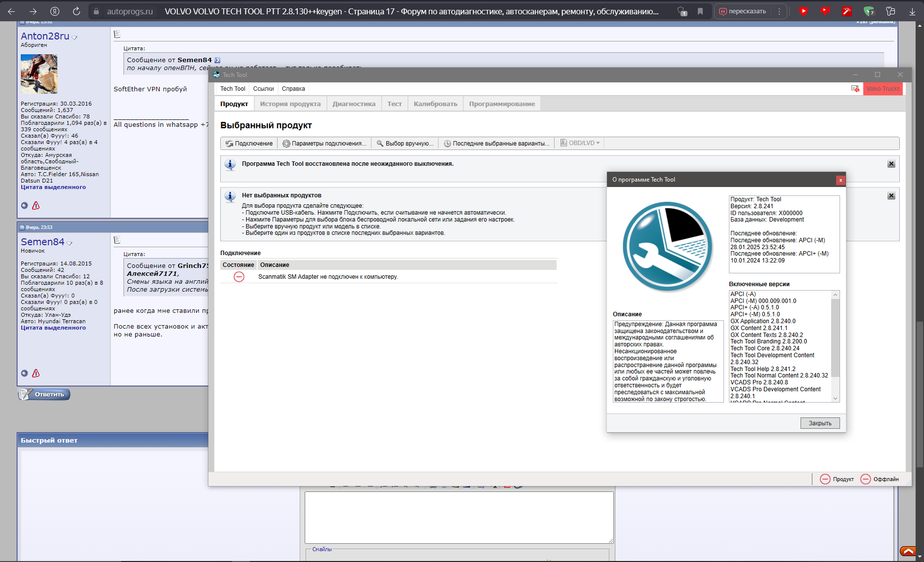Open Semen84 profile link
Image resolution: width=924 pixels, height=562 pixels.
click(x=42, y=242)
